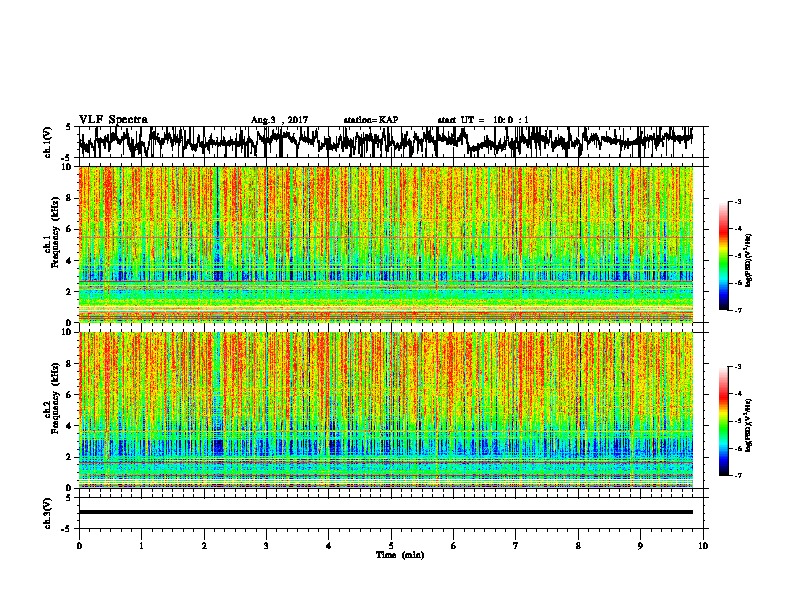Click the "8" tick on time axis
The image size is (792, 612).
[x=578, y=546]
